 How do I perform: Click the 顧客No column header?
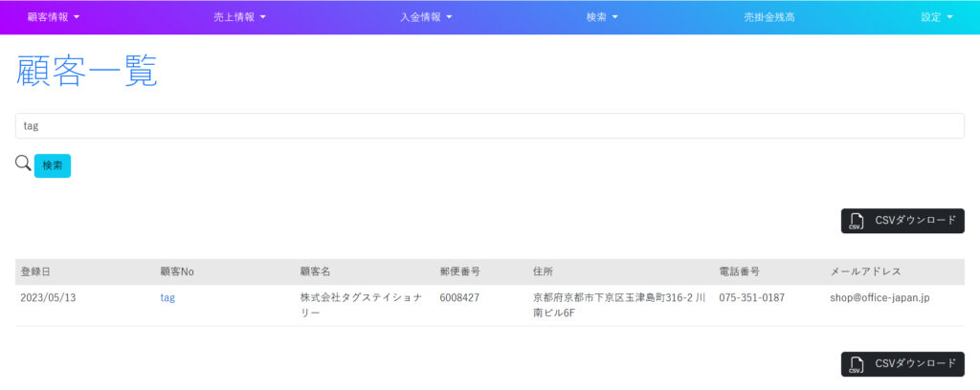coord(177,272)
